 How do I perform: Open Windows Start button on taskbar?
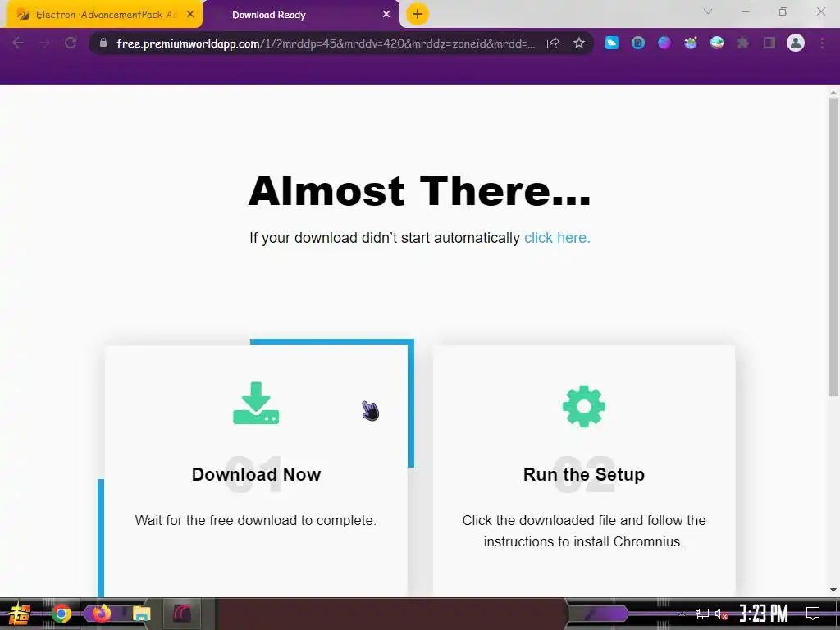20,614
